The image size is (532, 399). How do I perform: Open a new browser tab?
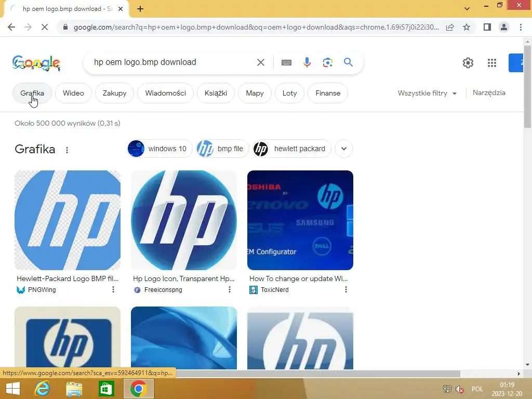[140, 9]
